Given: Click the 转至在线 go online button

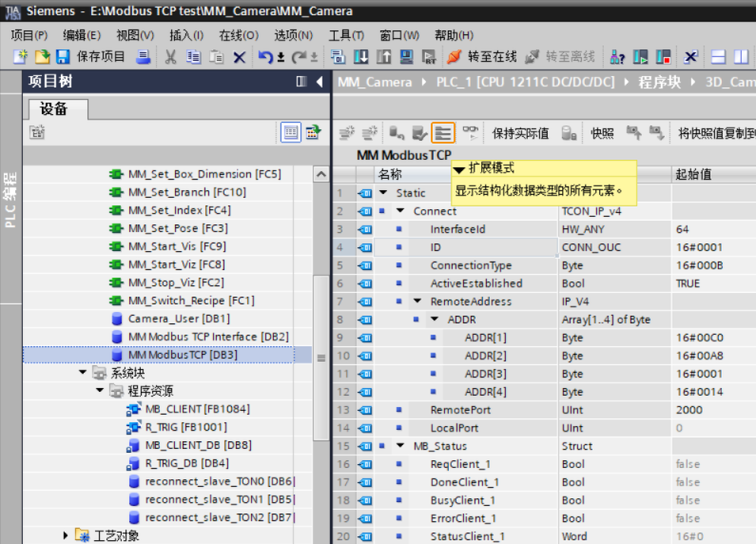Looking at the screenshot, I should (x=482, y=57).
